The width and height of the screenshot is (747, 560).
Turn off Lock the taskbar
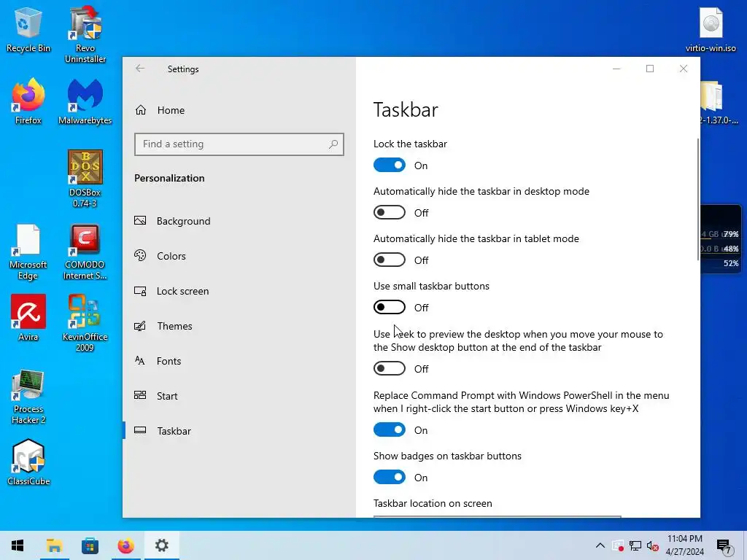pyautogui.click(x=390, y=166)
